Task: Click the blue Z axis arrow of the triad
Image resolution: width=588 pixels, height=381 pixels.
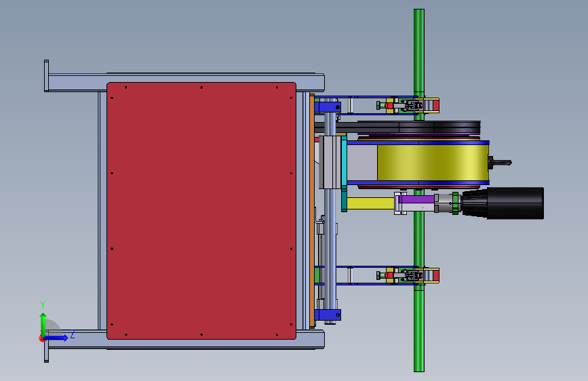Action: (56, 338)
